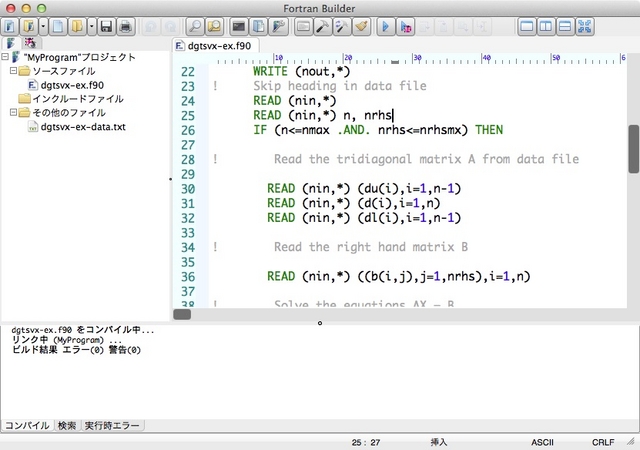
Task: Open the dropdown arrow beside open project
Action: click(43, 27)
